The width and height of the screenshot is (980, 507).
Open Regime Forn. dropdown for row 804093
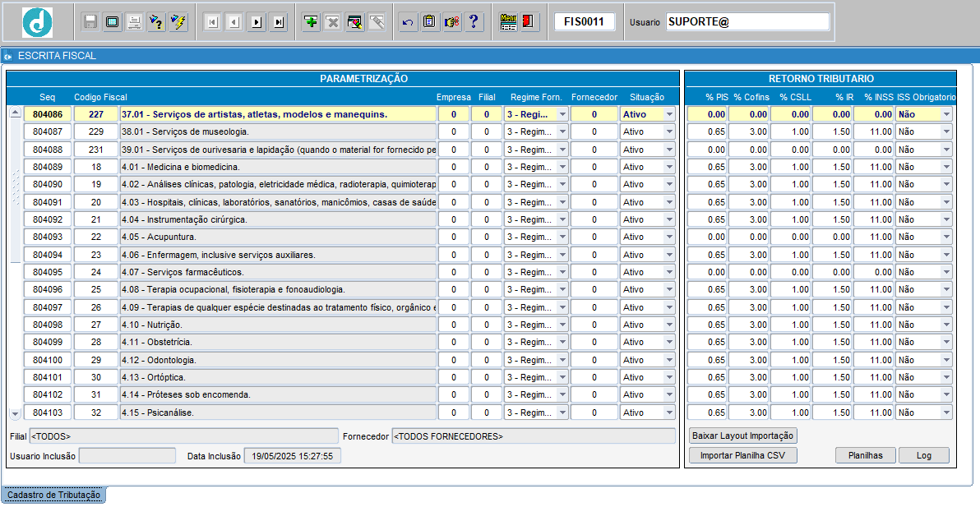coord(562,237)
